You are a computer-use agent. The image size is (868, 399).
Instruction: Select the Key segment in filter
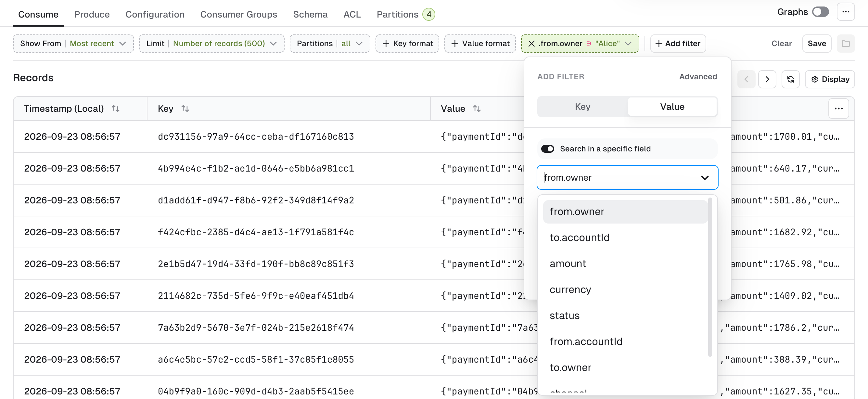[582, 107]
